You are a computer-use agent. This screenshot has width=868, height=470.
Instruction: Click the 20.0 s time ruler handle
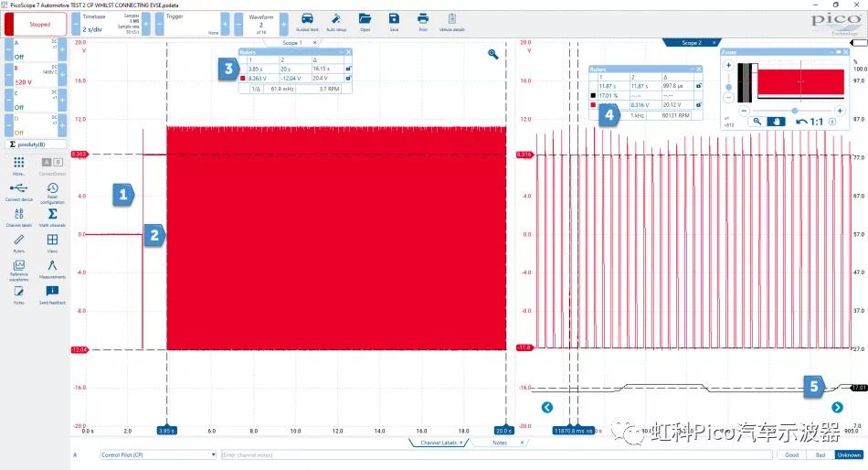point(503,431)
